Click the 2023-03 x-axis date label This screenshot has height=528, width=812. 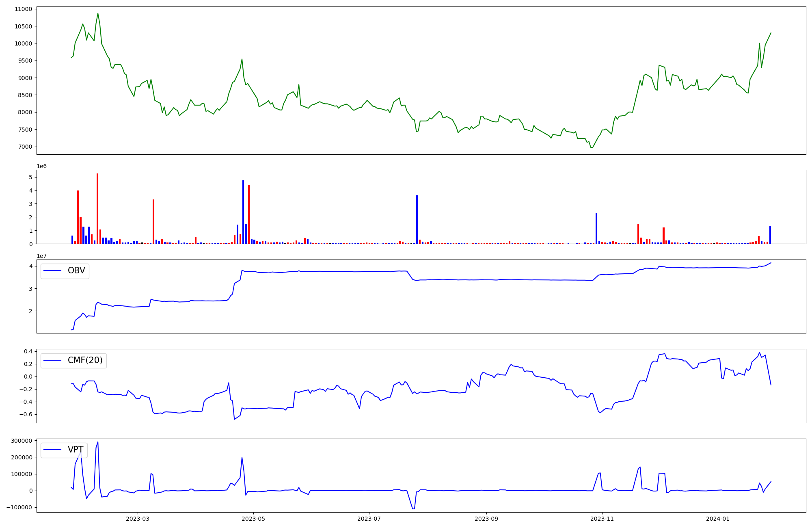(138, 519)
